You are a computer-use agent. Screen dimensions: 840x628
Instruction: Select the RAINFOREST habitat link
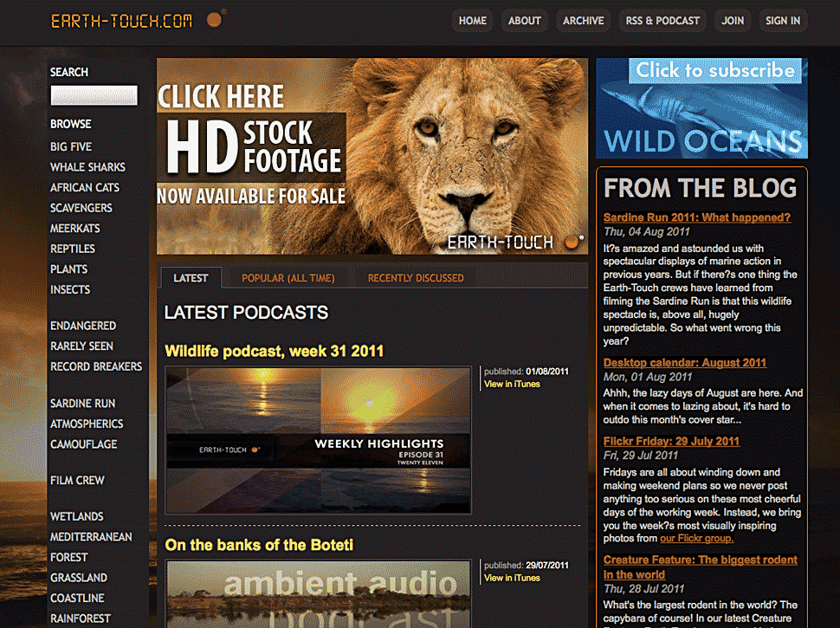[x=81, y=618]
